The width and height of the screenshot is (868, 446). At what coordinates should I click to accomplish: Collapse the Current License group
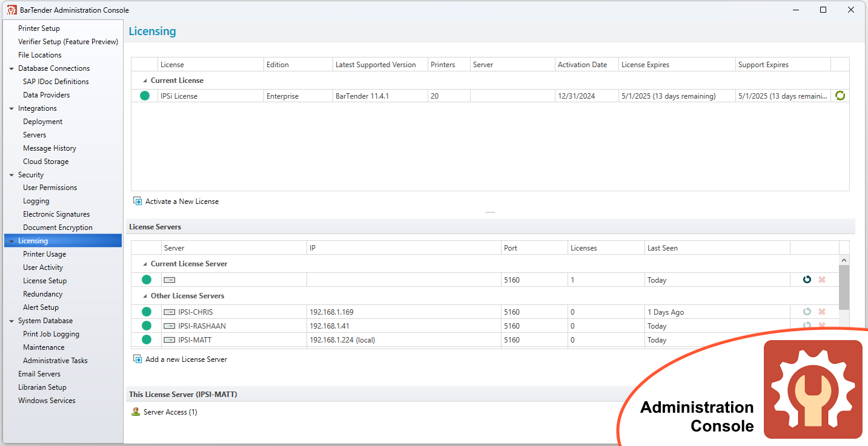pyautogui.click(x=145, y=80)
